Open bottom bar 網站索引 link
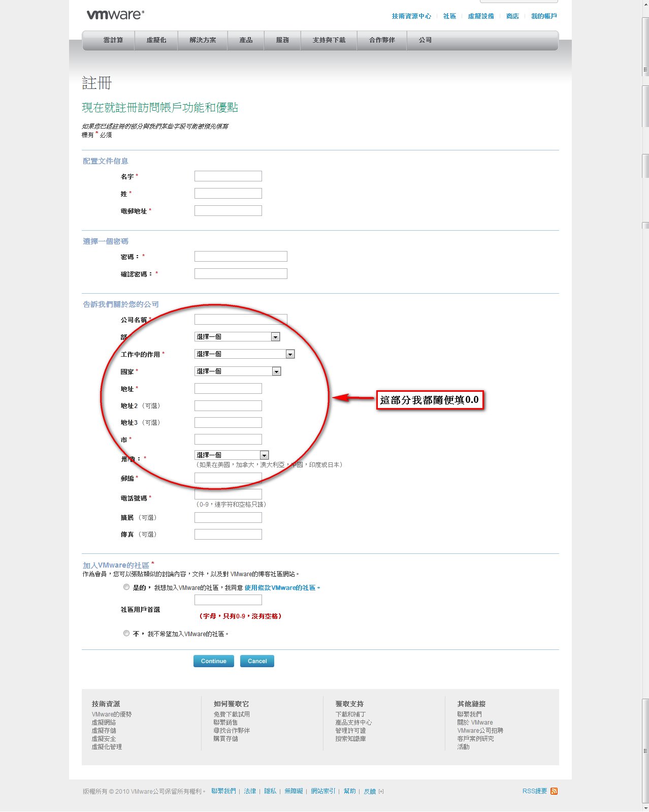The height and width of the screenshot is (812, 649). 323,791
